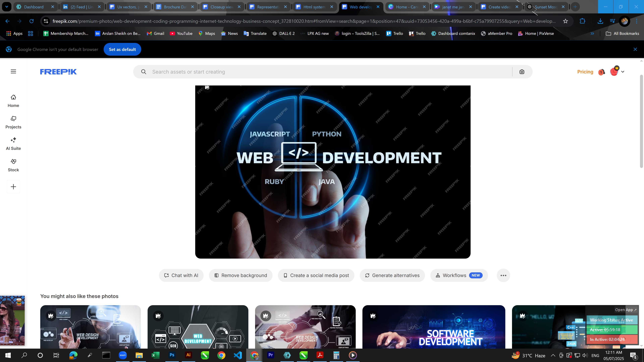The image size is (644, 362).
Task: Switch to the Home - Canva tab
Action: 407,7
